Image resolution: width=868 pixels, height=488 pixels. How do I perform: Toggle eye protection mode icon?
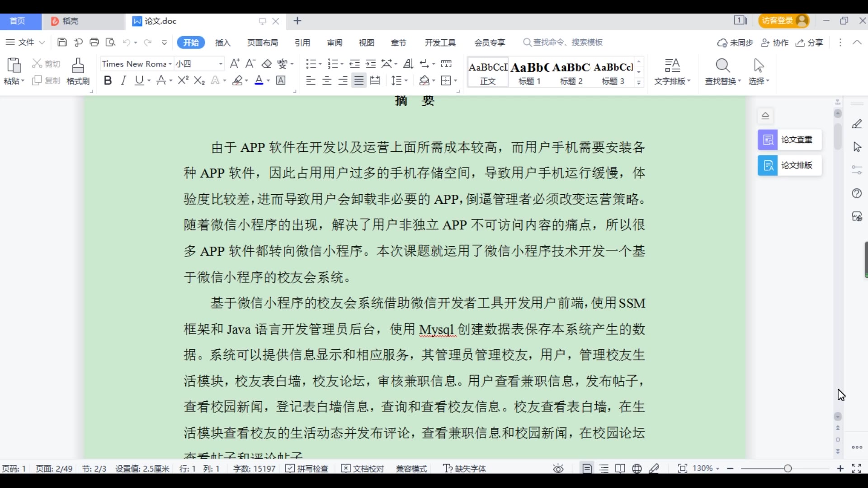point(558,469)
